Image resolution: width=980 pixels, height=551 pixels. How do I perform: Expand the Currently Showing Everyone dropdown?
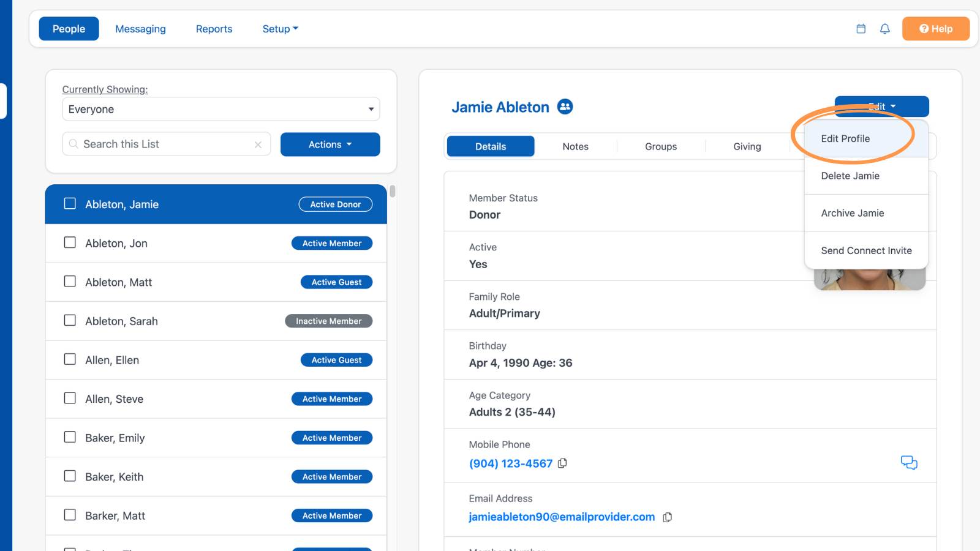(x=221, y=109)
